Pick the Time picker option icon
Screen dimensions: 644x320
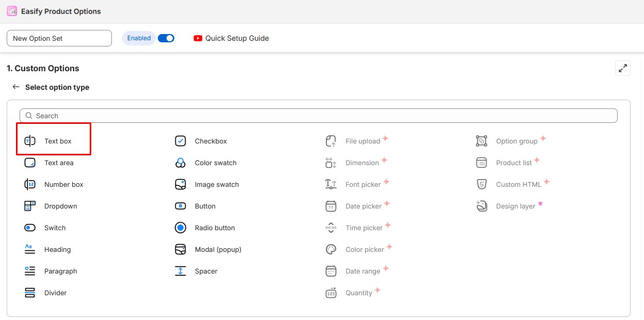[331, 228]
